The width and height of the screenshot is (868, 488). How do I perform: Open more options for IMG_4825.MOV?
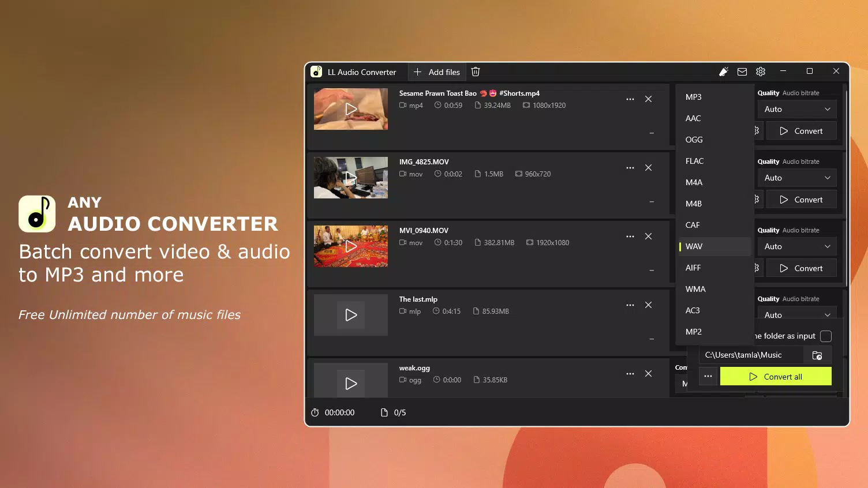630,168
